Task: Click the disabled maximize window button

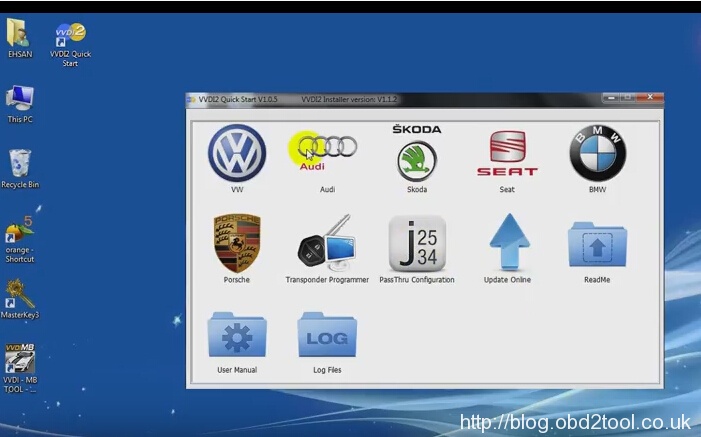Action: point(627,97)
